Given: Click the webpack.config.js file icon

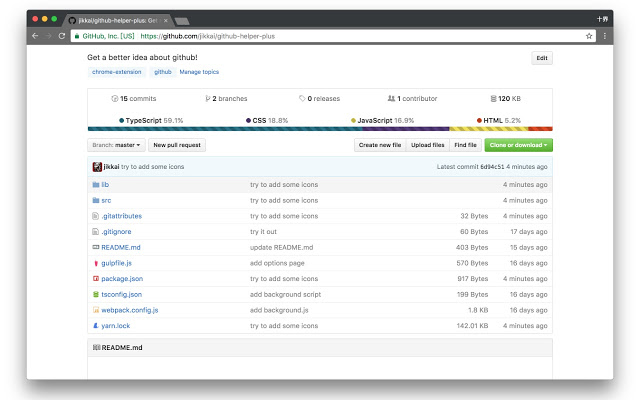Looking at the screenshot, I should pyautogui.click(x=96, y=310).
